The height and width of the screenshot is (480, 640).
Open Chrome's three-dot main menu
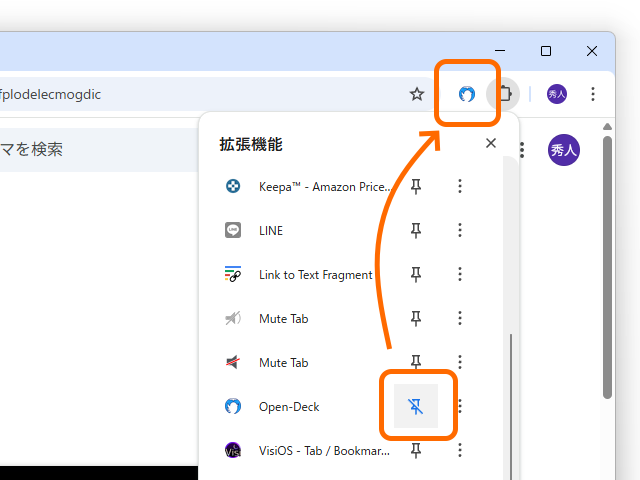tap(593, 94)
